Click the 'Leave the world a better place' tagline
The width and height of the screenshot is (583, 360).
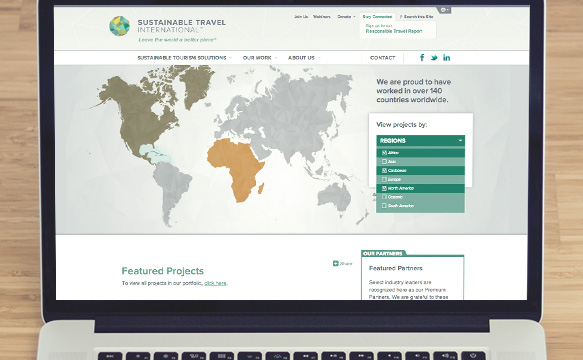[x=177, y=40]
